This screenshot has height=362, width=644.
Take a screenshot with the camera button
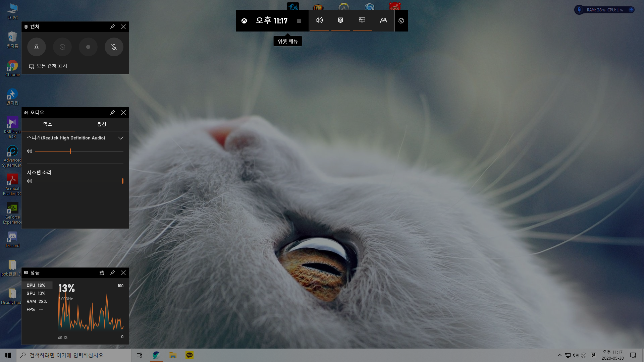click(36, 47)
